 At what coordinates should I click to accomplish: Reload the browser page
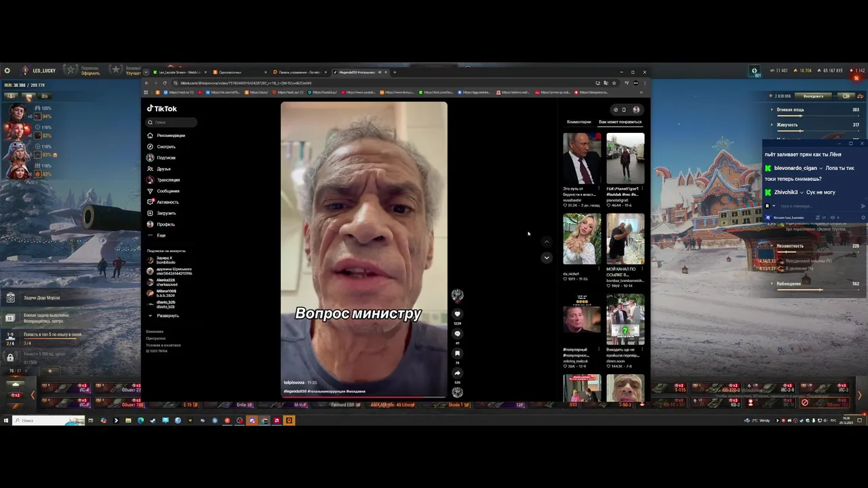coord(165,83)
